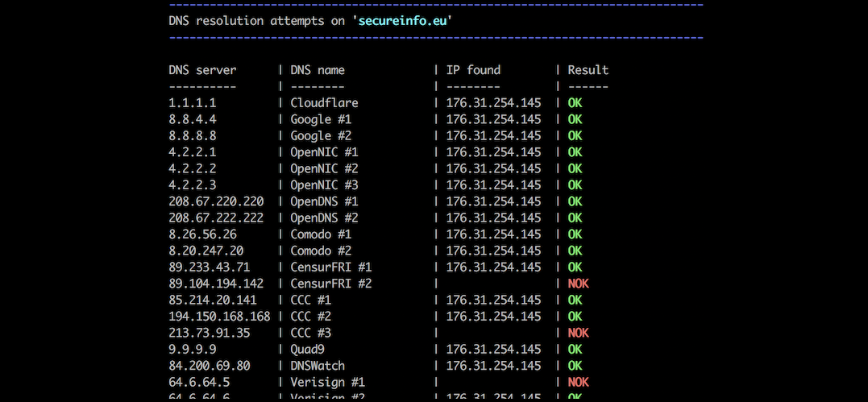Click the found IP in the Comodo #2 row

point(494,251)
